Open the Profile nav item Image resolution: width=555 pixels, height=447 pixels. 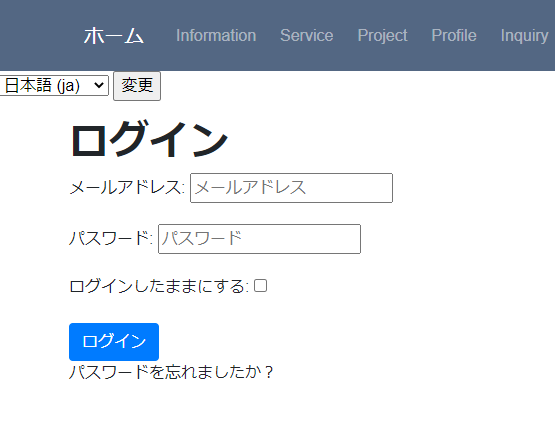click(x=454, y=35)
